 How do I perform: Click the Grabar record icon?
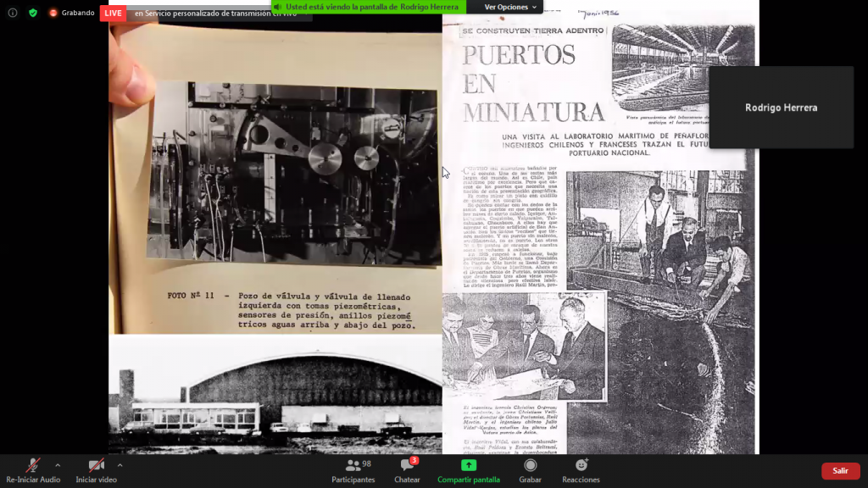[x=530, y=465]
